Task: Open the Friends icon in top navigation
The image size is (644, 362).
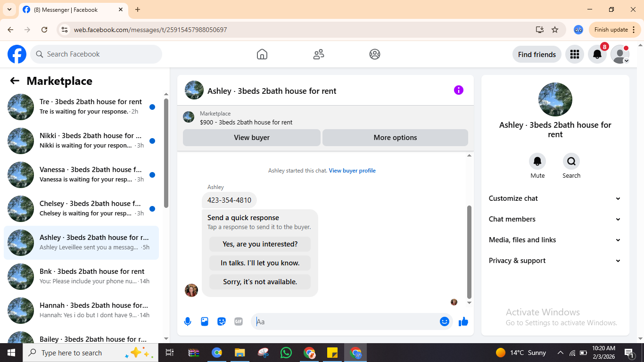Action: (319, 54)
